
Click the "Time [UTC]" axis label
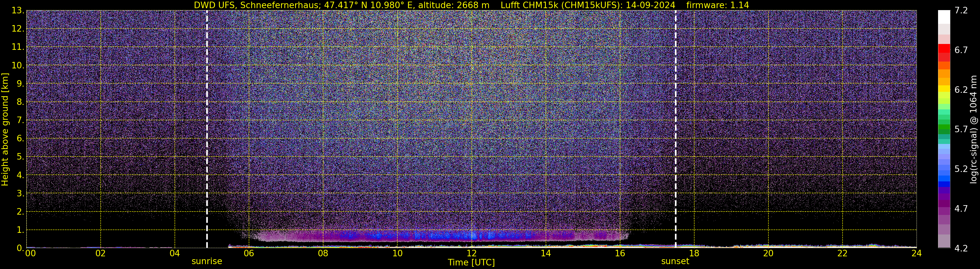point(471,262)
